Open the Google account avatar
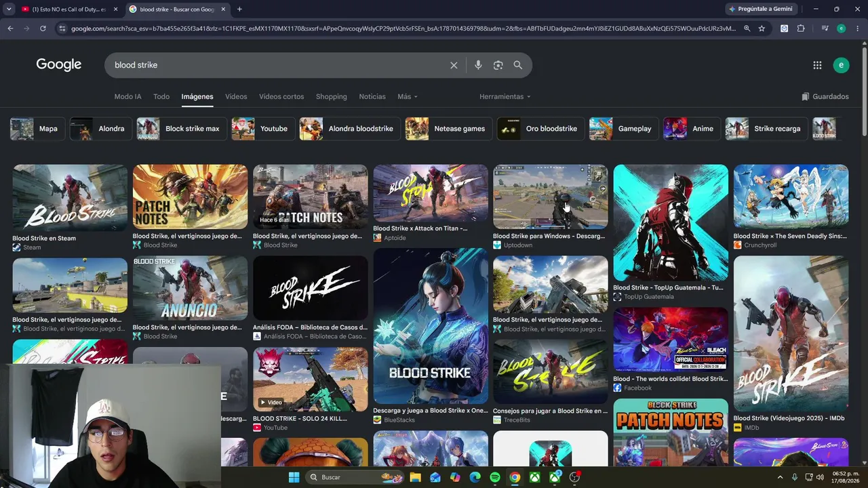Image resolution: width=868 pixels, height=488 pixels. [x=841, y=65]
